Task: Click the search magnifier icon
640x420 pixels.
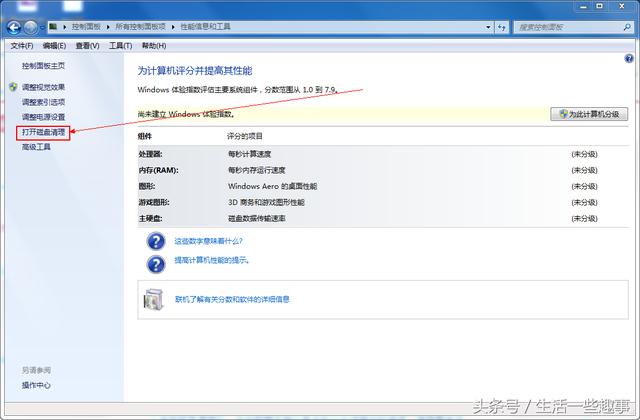Action: [x=627, y=27]
